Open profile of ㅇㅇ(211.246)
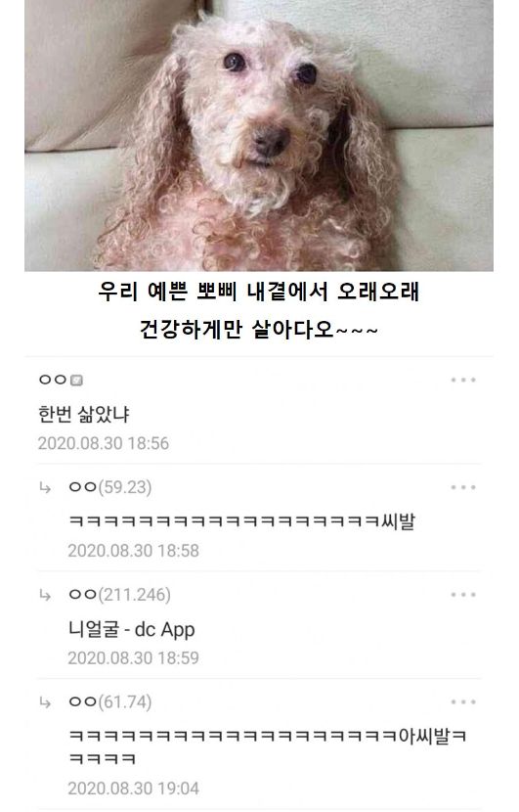 [119, 595]
